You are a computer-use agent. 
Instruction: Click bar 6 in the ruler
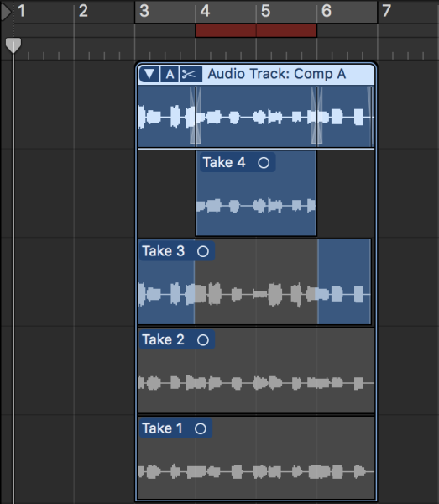[327, 11]
